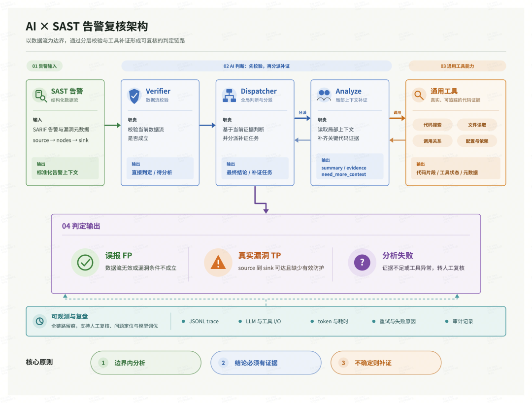Click the summary / evidence output text
Image resolution: width=532 pixels, height=403 pixels.
click(344, 168)
